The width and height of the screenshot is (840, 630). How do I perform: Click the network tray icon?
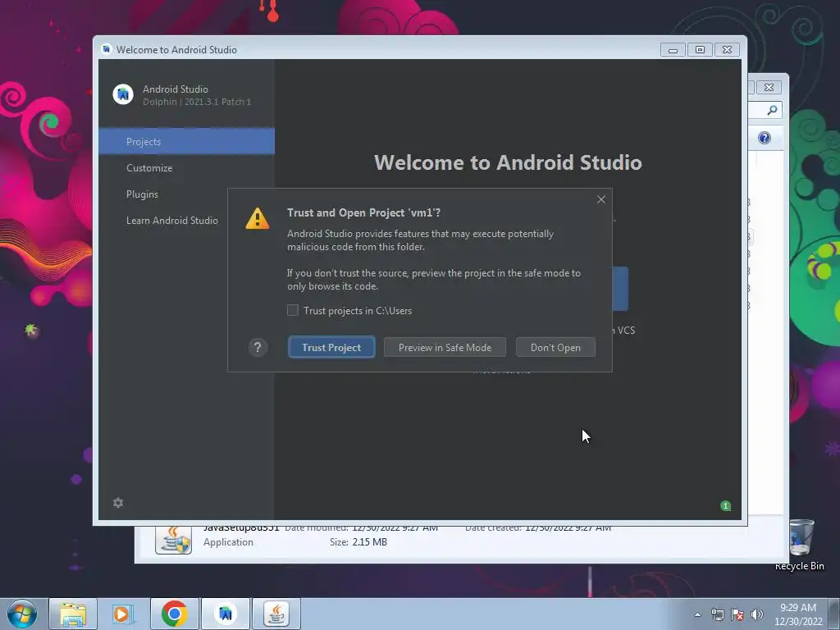(x=717, y=615)
